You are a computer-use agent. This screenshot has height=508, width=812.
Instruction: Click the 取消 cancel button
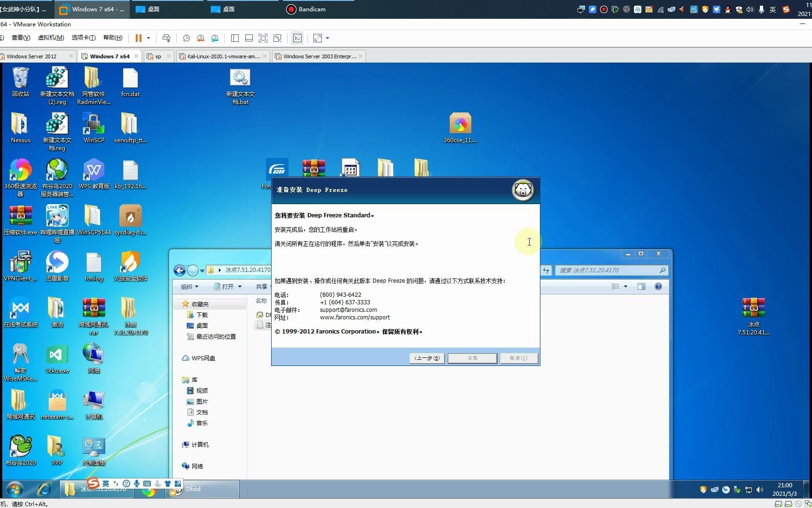[x=518, y=358]
